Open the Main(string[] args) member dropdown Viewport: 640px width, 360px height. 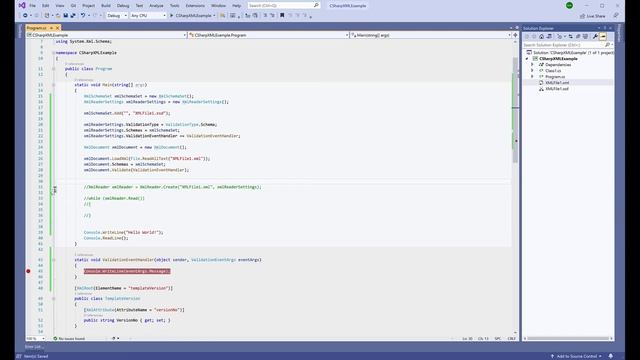click(x=431, y=35)
